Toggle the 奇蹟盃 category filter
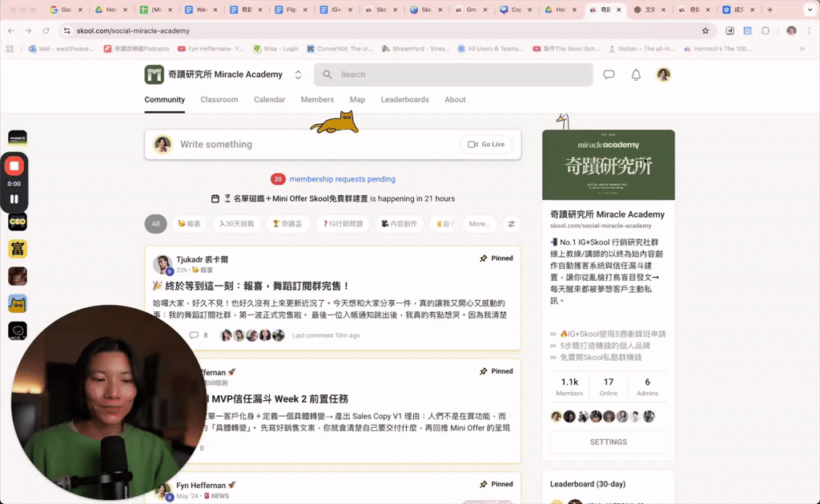Viewport: 820px width, 504px height. click(x=287, y=224)
